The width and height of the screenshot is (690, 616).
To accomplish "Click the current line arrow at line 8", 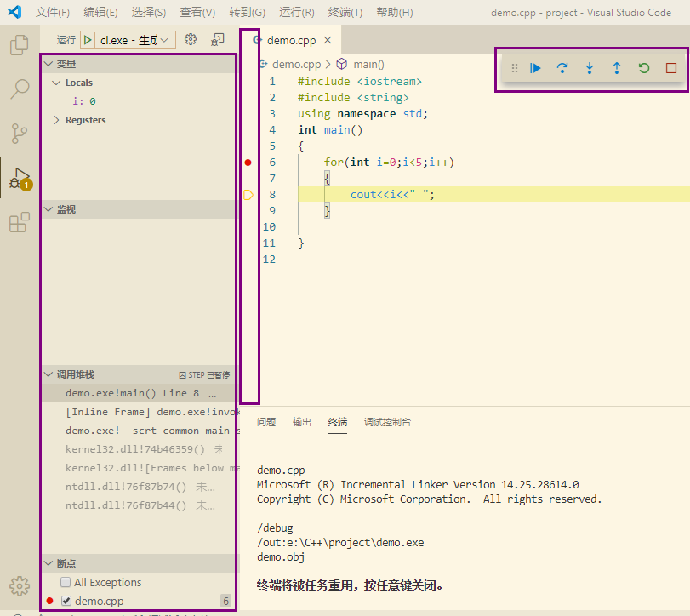I will (x=248, y=195).
